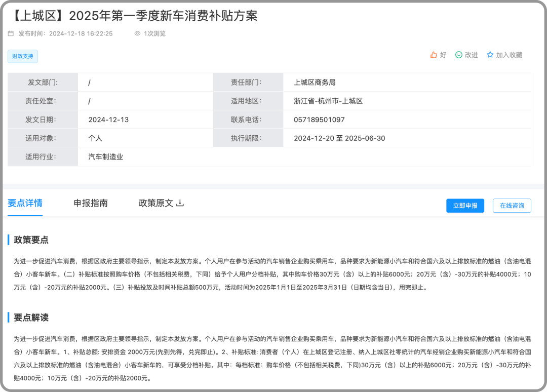547x392 pixels.
Task: Open the 申报指南 tab
Action: (91, 203)
